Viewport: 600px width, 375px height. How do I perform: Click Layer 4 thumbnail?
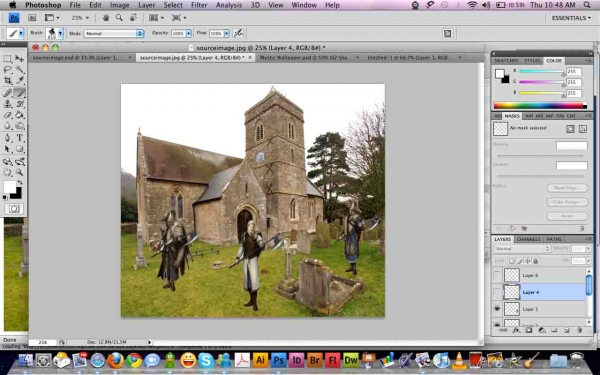(512, 292)
